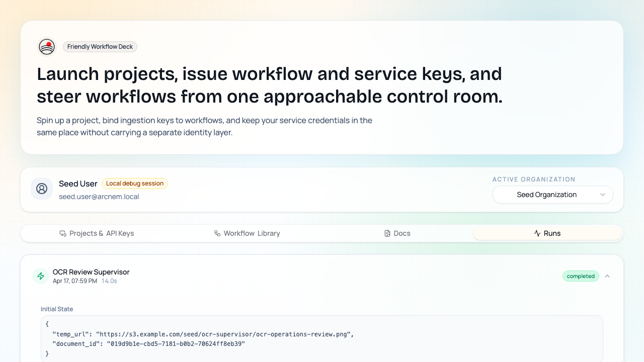Click the Initial State label
644x362 pixels.
point(57,309)
